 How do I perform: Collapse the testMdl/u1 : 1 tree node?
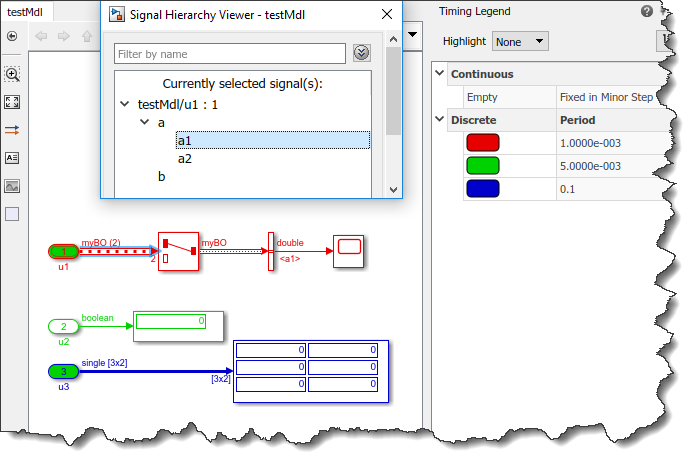[124, 103]
